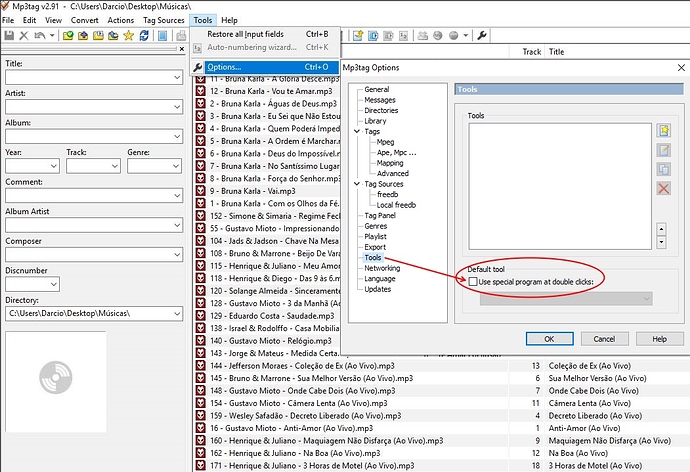Click the Help button in Options dialog
The image size is (690, 472).
[x=659, y=339]
